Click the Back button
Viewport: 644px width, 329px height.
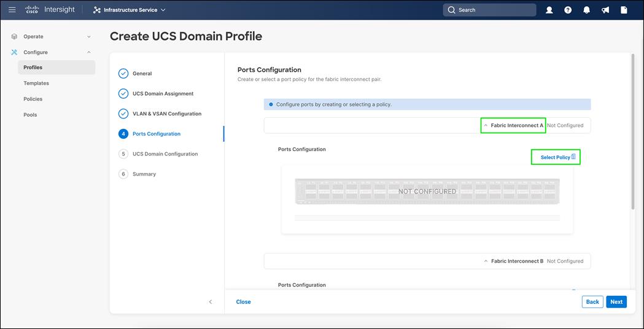(x=592, y=302)
